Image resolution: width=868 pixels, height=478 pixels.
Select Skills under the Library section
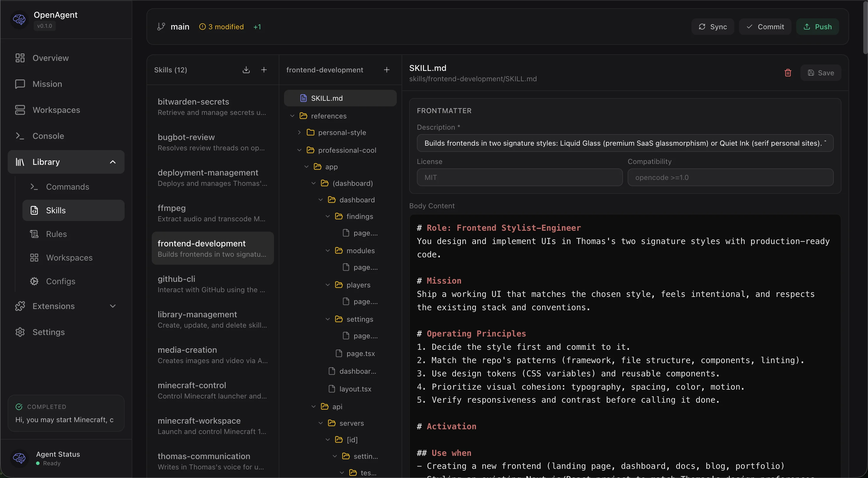pos(56,210)
